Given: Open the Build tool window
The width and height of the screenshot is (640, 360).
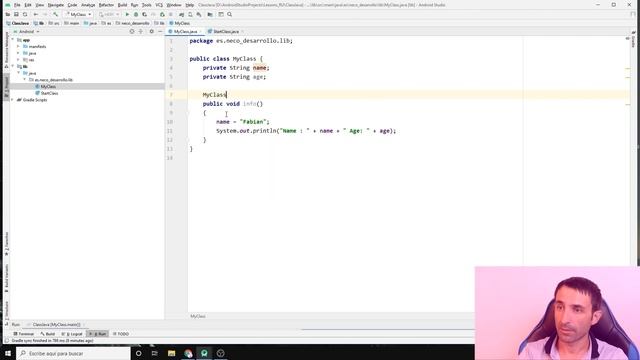Looking at the screenshot, I should 48,334.
